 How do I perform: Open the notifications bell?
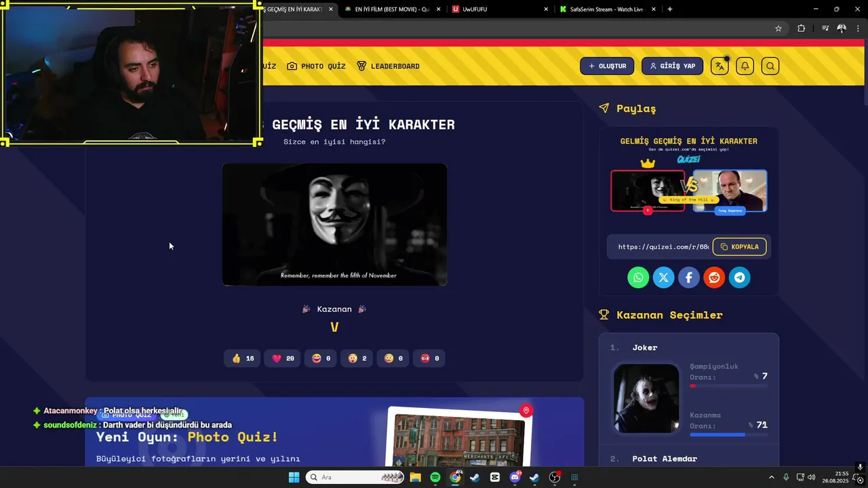(x=745, y=66)
